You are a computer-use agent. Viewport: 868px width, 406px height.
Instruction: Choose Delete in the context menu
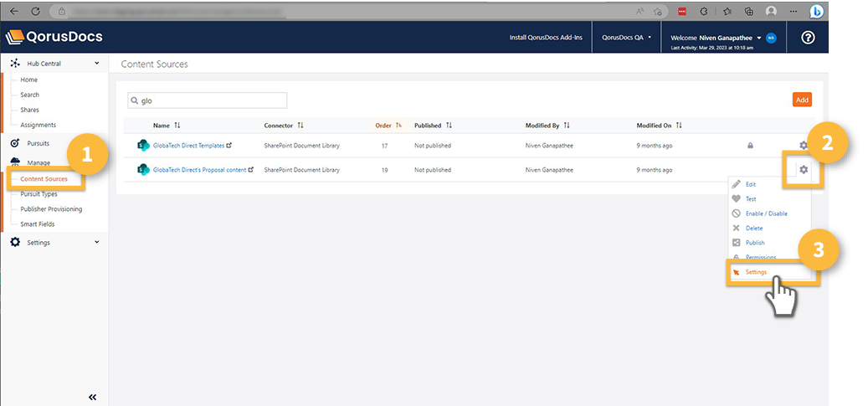[754, 229]
